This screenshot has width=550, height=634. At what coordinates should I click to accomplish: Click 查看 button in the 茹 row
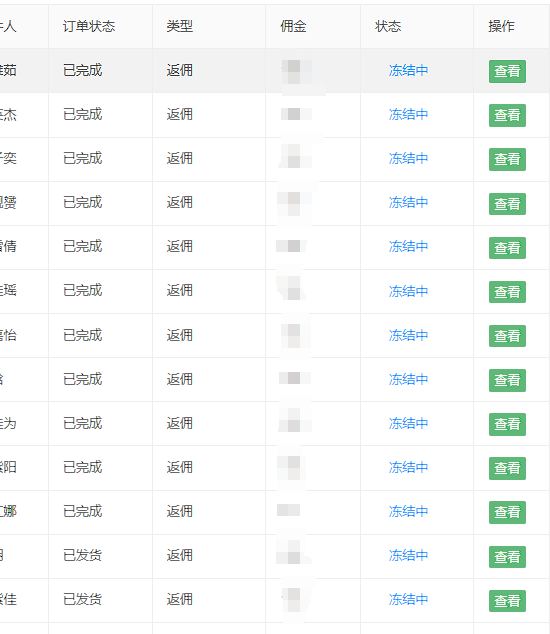click(x=507, y=71)
